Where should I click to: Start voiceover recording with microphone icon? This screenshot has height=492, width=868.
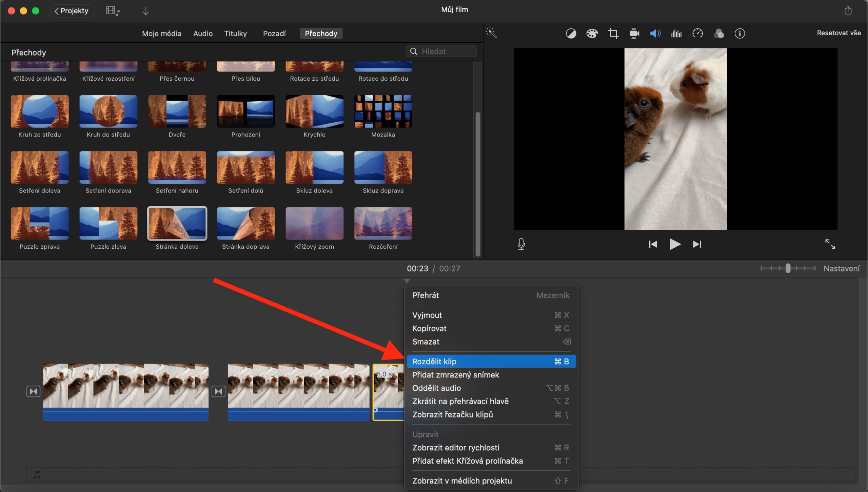(x=521, y=244)
